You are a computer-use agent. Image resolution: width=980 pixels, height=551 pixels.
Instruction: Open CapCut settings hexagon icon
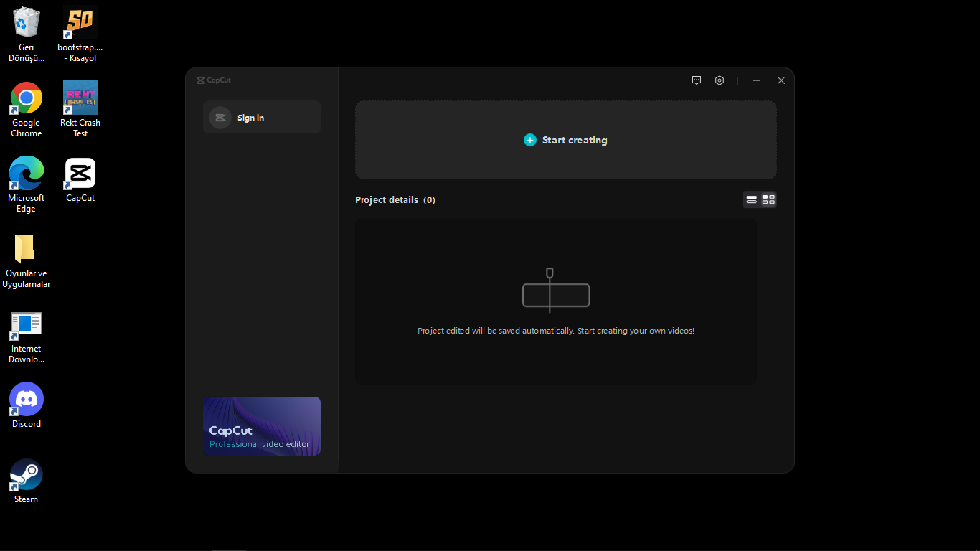720,80
